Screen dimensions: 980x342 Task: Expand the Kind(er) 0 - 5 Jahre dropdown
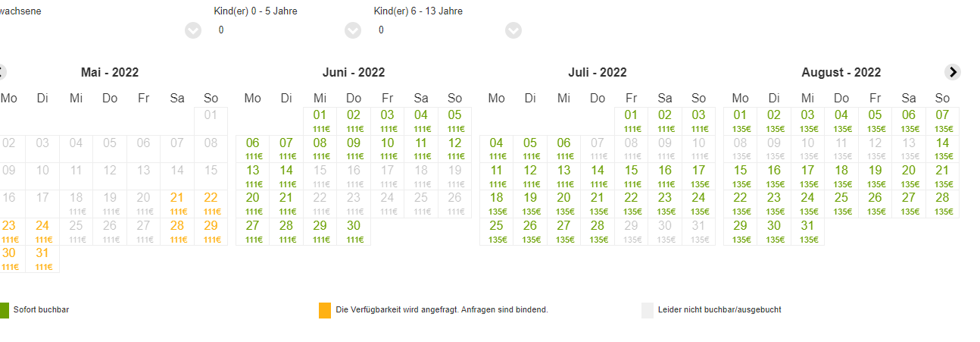353,30
